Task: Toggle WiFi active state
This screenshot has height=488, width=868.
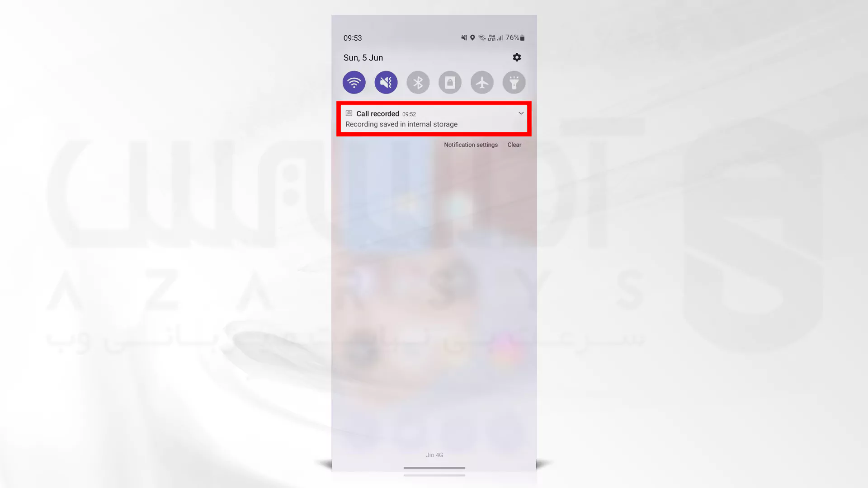Action: tap(354, 82)
